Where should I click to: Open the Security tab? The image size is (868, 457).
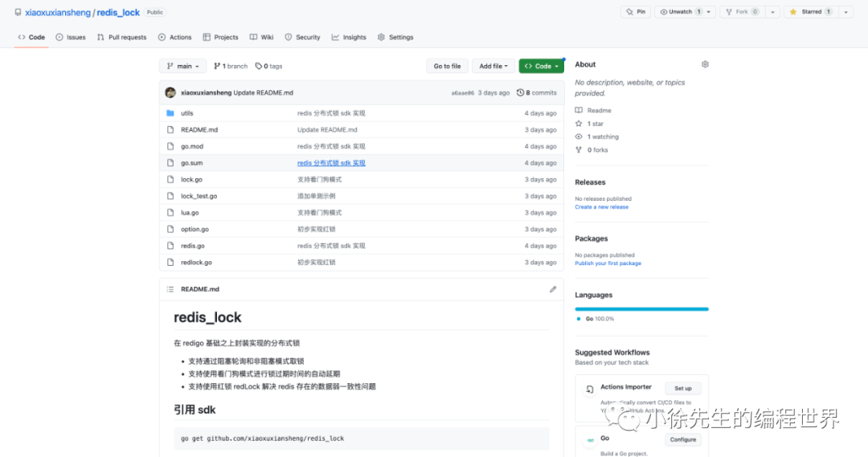click(x=302, y=37)
